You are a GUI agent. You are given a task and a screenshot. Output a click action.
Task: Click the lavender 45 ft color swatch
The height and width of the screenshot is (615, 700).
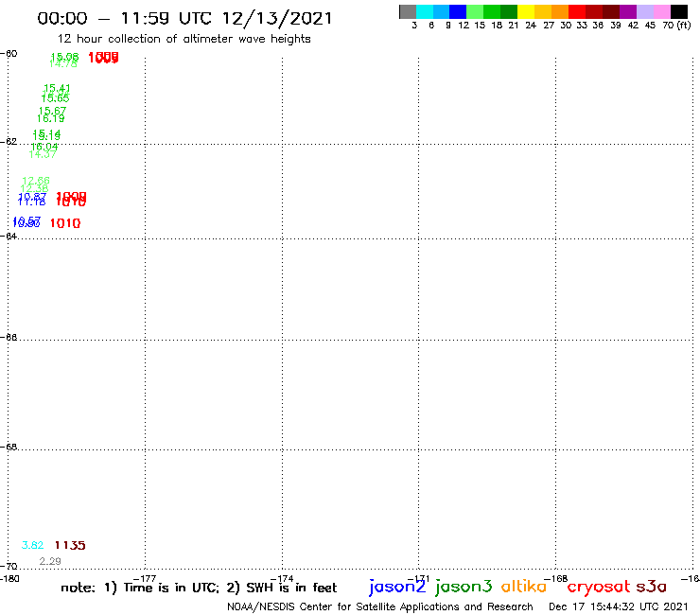[645, 11]
